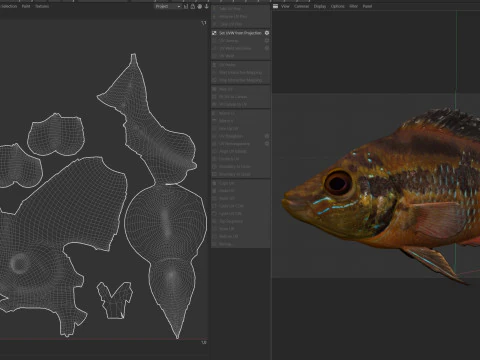Select Align UV Islands command
Viewport: 480px width, 360px height.
(233, 152)
